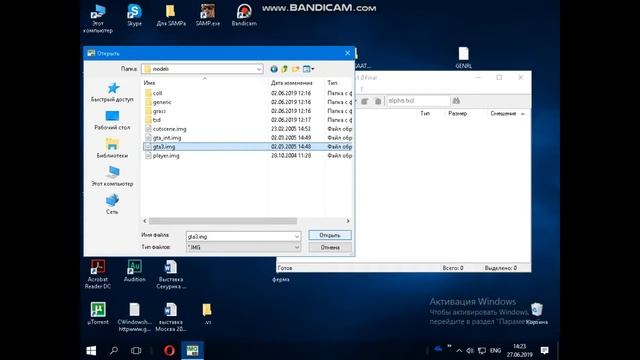Go to Quick access in dialog sidebar
The height and width of the screenshot is (360, 640).
[112, 92]
